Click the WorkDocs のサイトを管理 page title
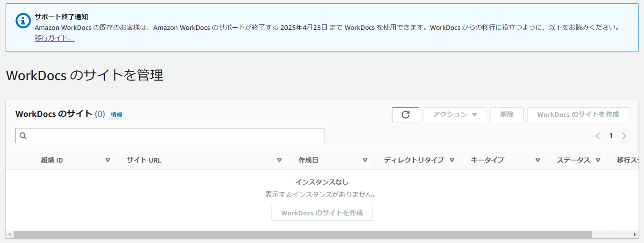The height and width of the screenshot is (243, 644). tap(85, 75)
